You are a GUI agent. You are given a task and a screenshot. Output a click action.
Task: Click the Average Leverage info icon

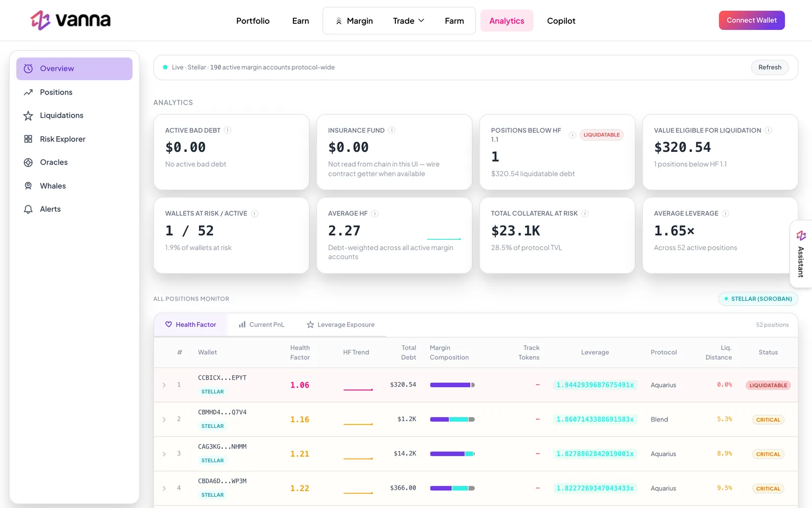[726, 213]
